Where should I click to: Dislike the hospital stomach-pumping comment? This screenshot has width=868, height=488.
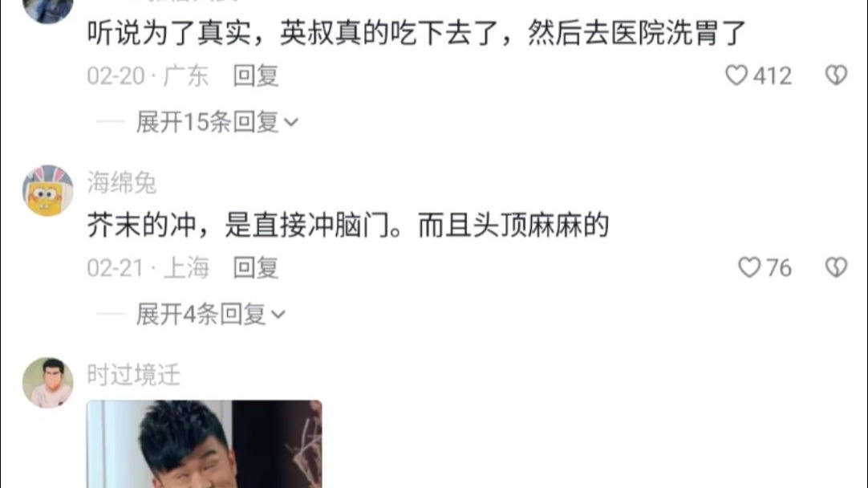click(x=836, y=75)
